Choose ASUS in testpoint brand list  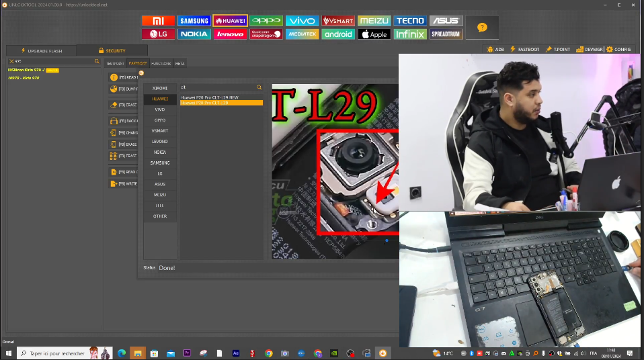(x=160, y=184)
